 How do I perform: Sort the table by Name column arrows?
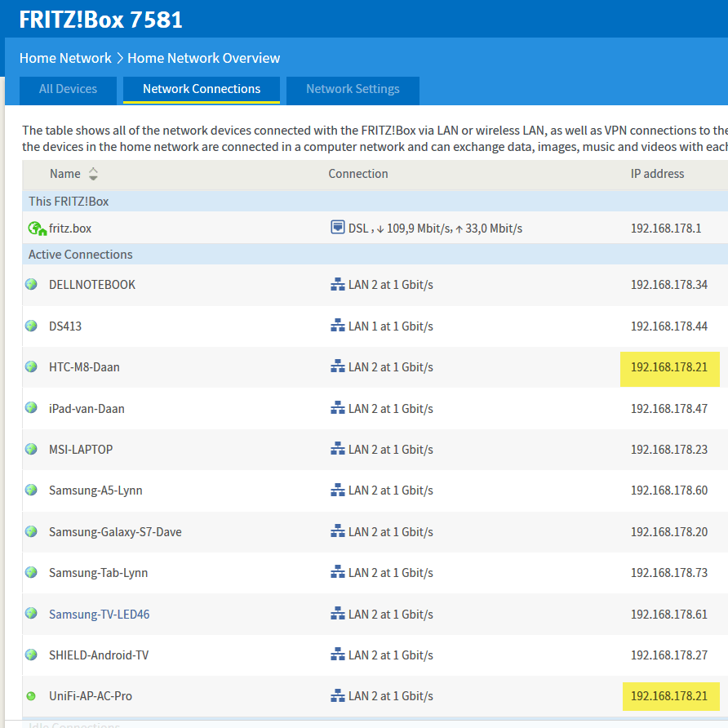click(93, 174)
